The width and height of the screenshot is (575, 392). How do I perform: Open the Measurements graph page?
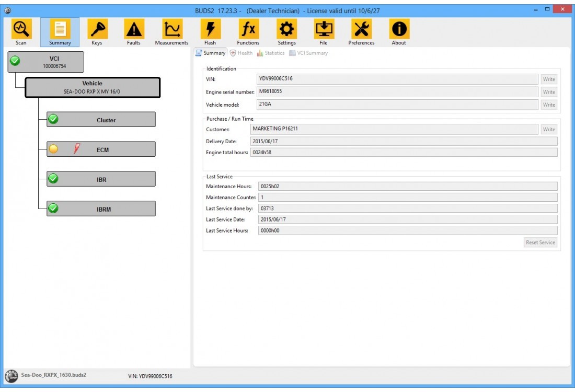coord(171,32)
